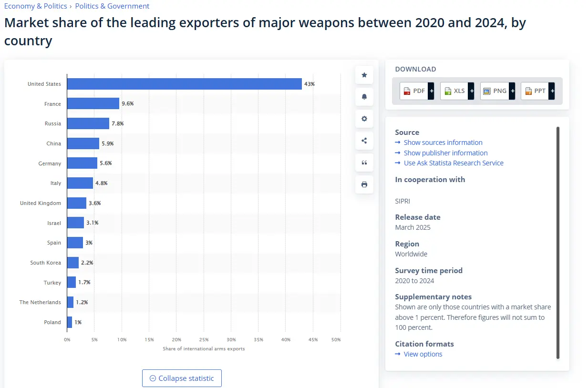The image size is (588, 388).
Task: Go to Politics & Government breadcrumb
Action: click(x=112, y=6)
